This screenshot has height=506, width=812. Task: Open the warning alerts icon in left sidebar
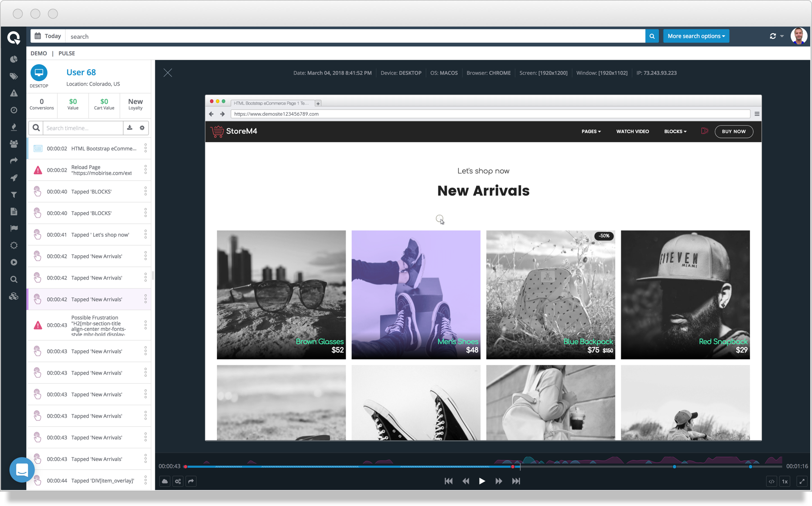pyautogui.click(x=14, y=93)
